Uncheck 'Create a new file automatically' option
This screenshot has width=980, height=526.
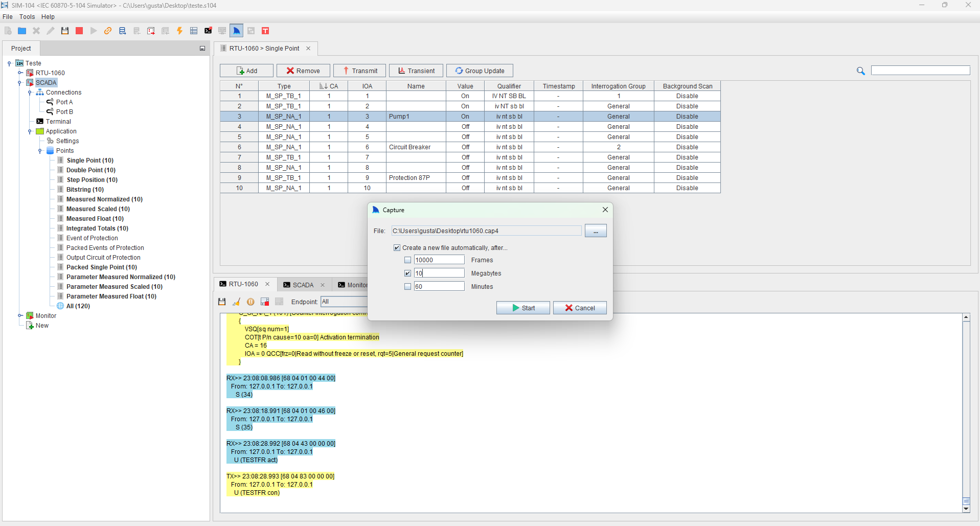[x=397, y=248]
